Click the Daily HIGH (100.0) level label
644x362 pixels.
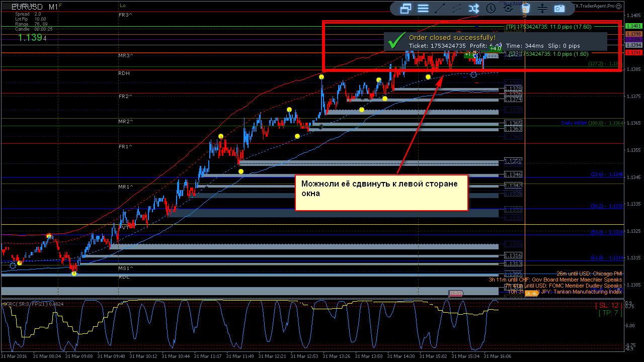point(593,123)
